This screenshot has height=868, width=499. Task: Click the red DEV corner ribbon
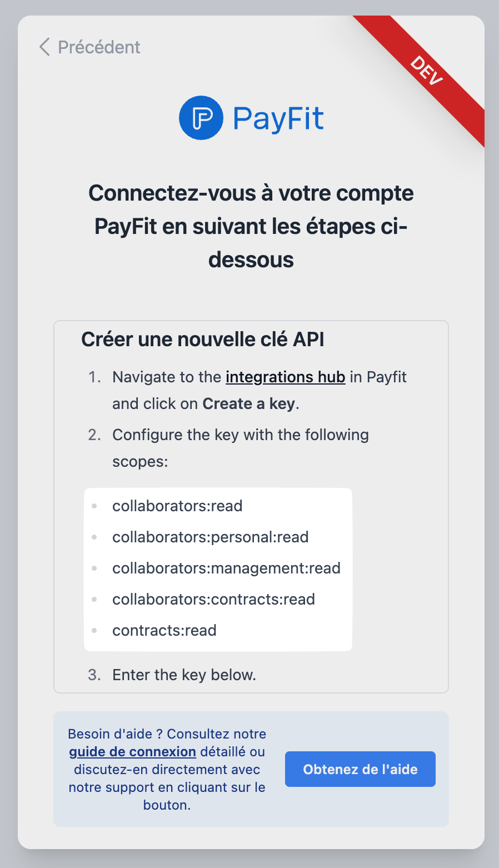(428, 72)
